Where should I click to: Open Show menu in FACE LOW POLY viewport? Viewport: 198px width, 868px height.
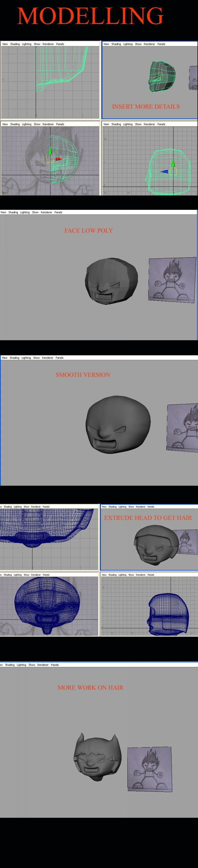[35, 212]
